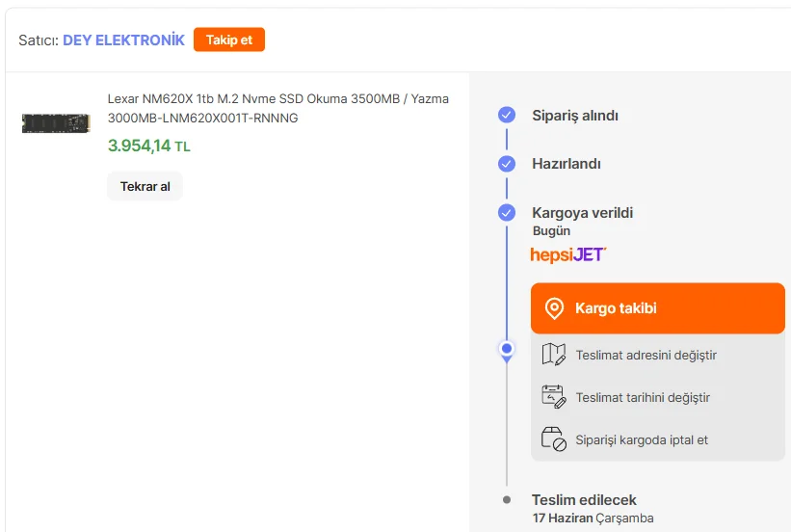
Task: Click the Kargoya verildi checkmark icon
Action: [x=507, y=212]
